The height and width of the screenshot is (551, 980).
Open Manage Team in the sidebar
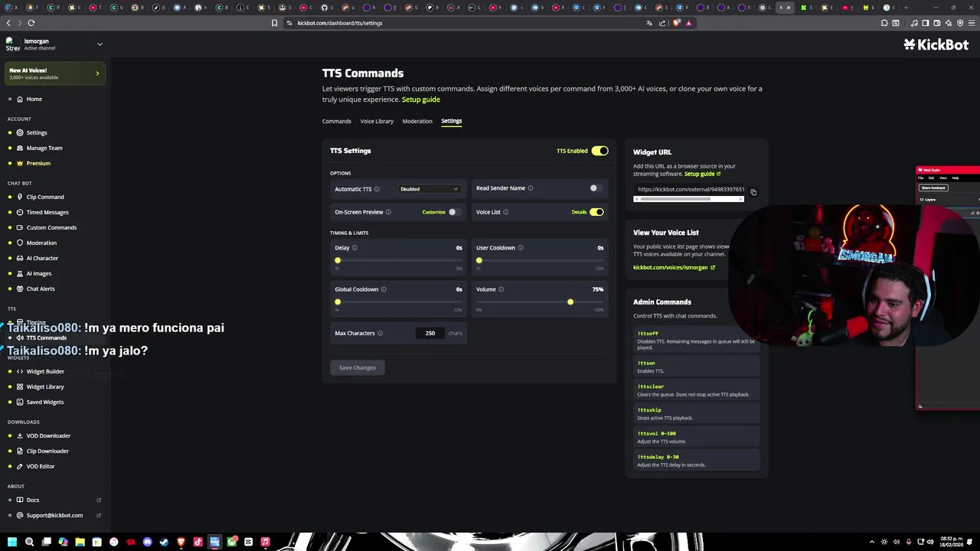(x=44, y=148)
